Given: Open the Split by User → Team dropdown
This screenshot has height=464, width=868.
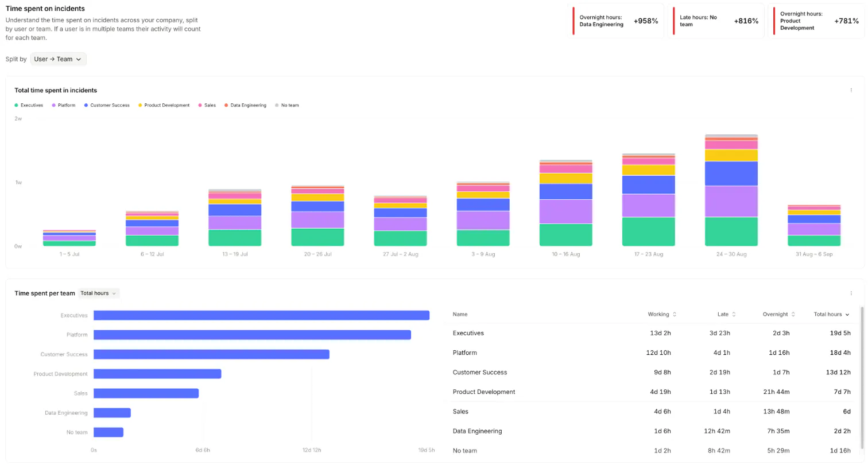Looking at the screenshot, I should click(59, 59).
